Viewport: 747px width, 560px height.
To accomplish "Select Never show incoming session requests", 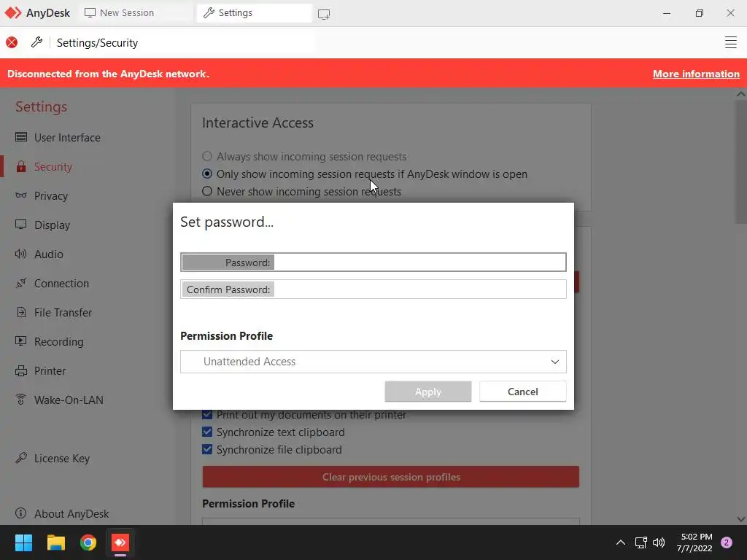I will [x=206, y=192].
